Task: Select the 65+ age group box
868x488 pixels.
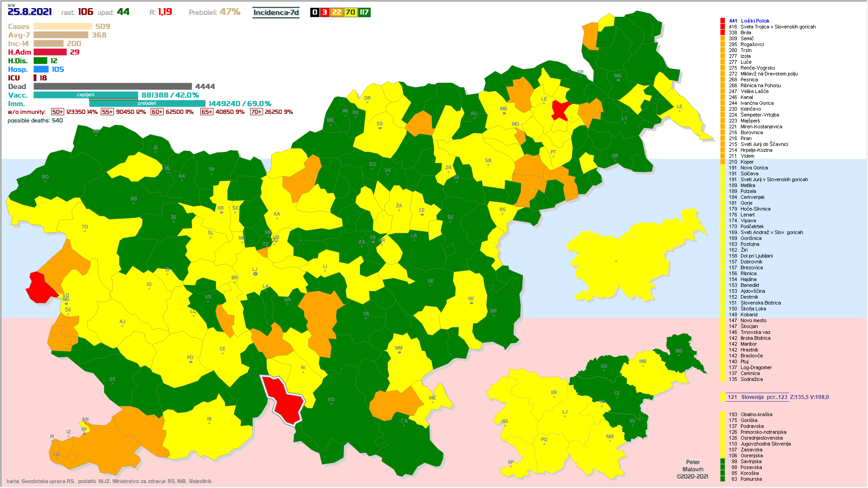Action: point(207,112)
